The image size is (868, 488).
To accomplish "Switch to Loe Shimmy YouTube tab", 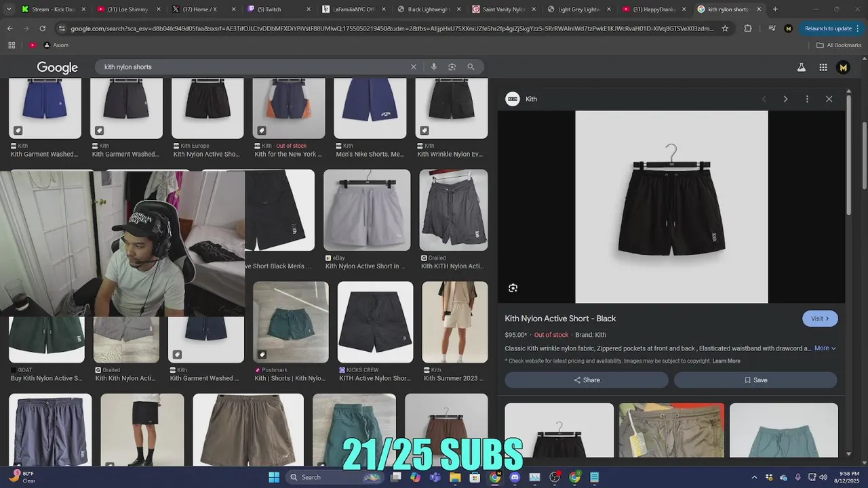I will click(x=129, y=9).
